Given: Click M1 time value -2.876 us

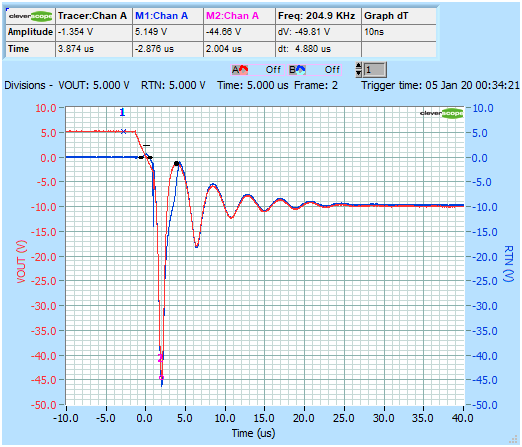Looking at the screenshot, I should click(154, 49).
